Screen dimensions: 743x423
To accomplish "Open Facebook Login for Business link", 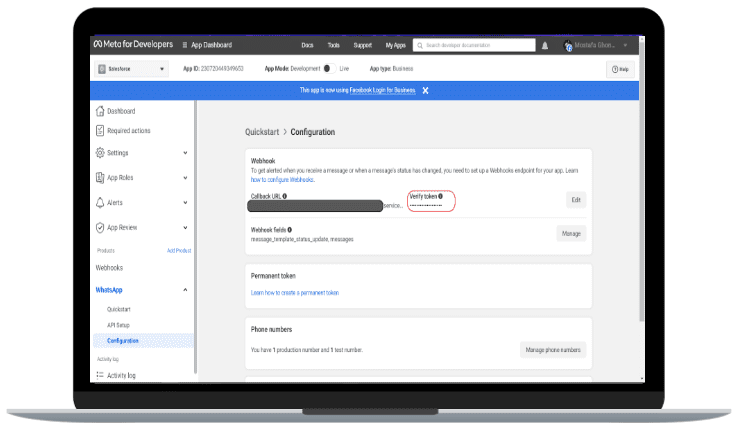I will [x=382, y=90].
